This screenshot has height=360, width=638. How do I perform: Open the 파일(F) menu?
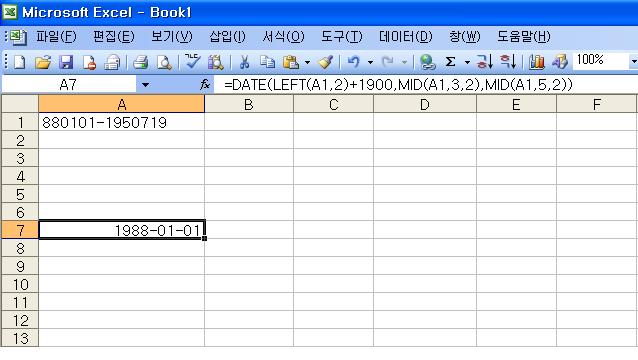(56, 37)
